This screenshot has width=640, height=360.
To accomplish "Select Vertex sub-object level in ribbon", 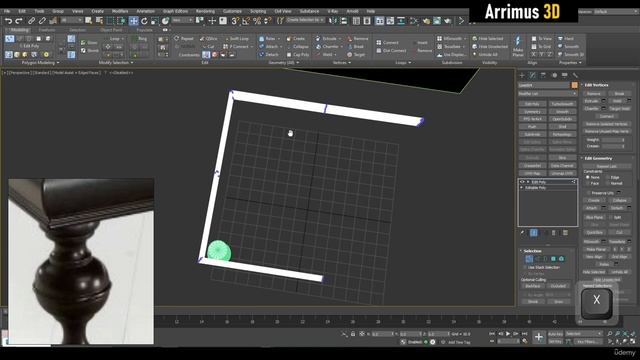I will coord(9,39).
